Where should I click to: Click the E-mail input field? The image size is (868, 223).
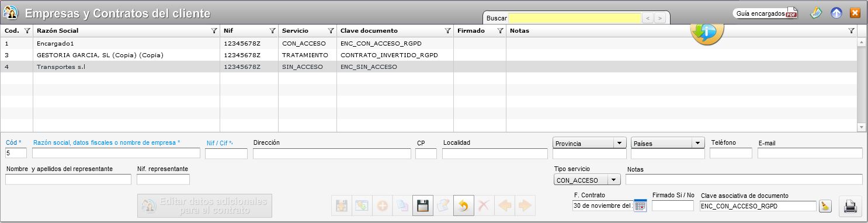click(x=810, y=154)
